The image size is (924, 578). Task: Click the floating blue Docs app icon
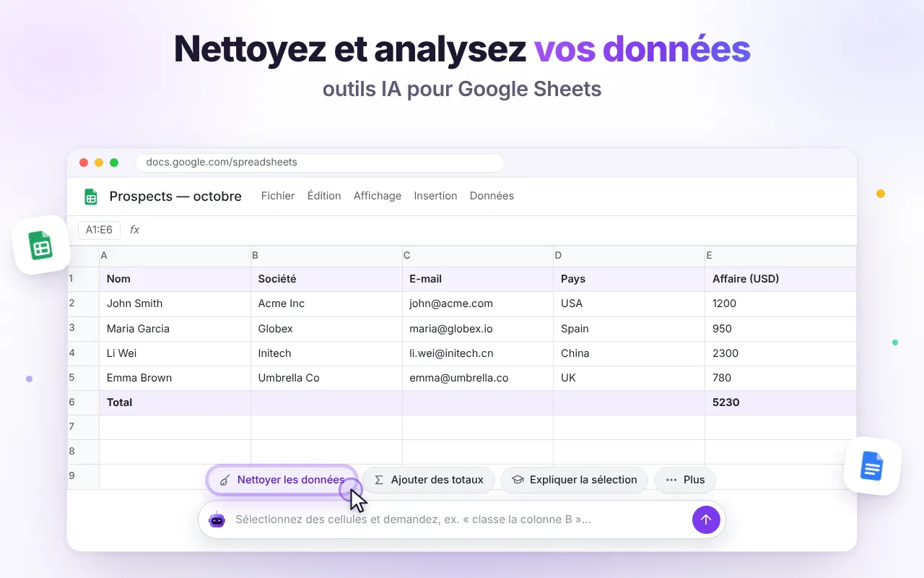tap(872, 466)
